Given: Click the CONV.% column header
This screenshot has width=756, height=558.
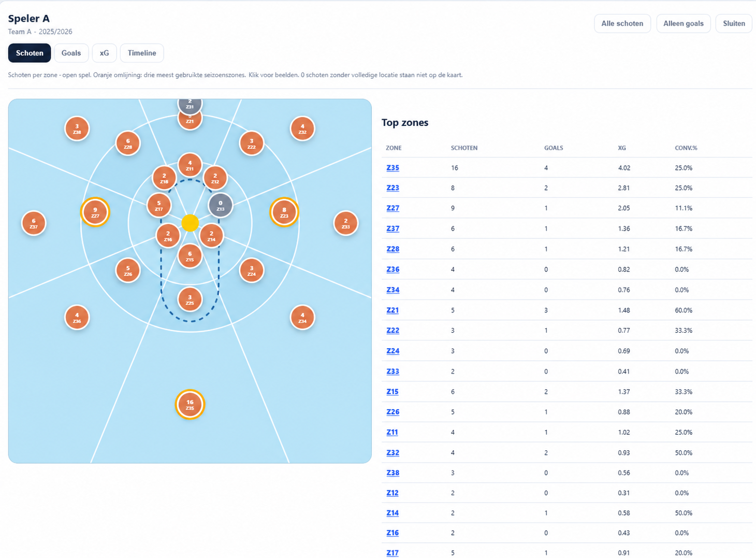Looking at the screenshot, I should coord(686,148).
